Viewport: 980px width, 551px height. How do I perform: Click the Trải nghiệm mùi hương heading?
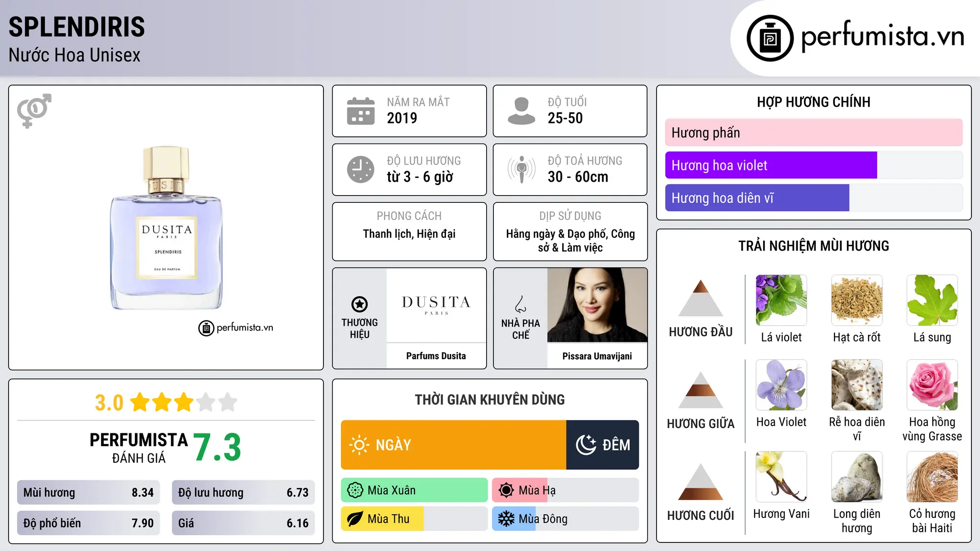tap(813, 246)
